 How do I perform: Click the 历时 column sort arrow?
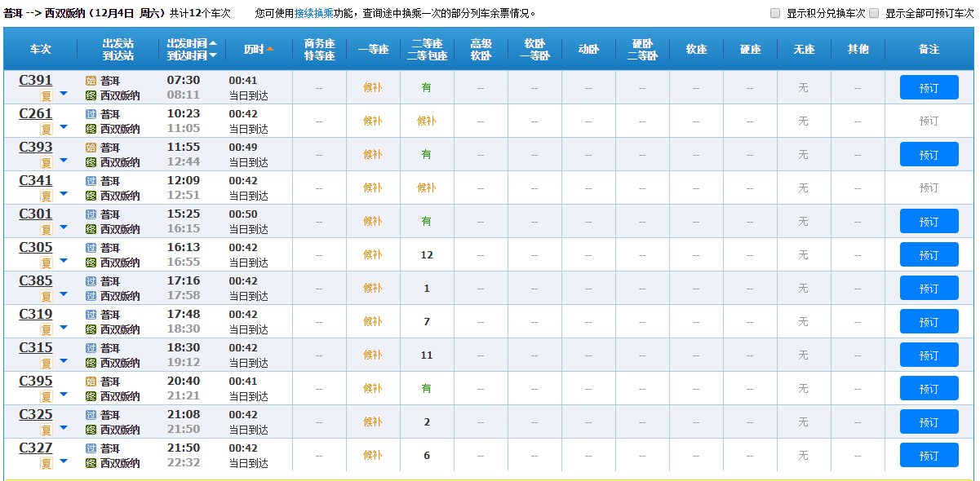270,48
